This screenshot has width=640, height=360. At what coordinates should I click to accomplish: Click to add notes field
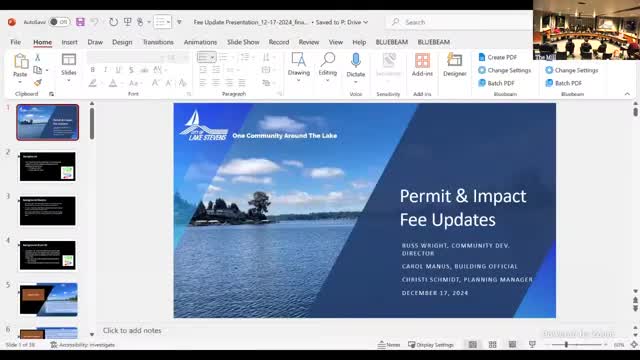pyautogui.click(x=131, y=331)
